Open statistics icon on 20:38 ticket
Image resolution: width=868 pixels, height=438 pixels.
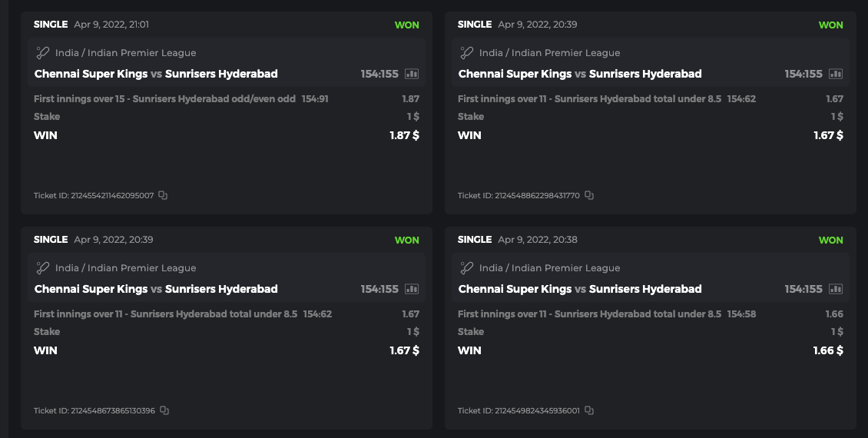[836, 289]
